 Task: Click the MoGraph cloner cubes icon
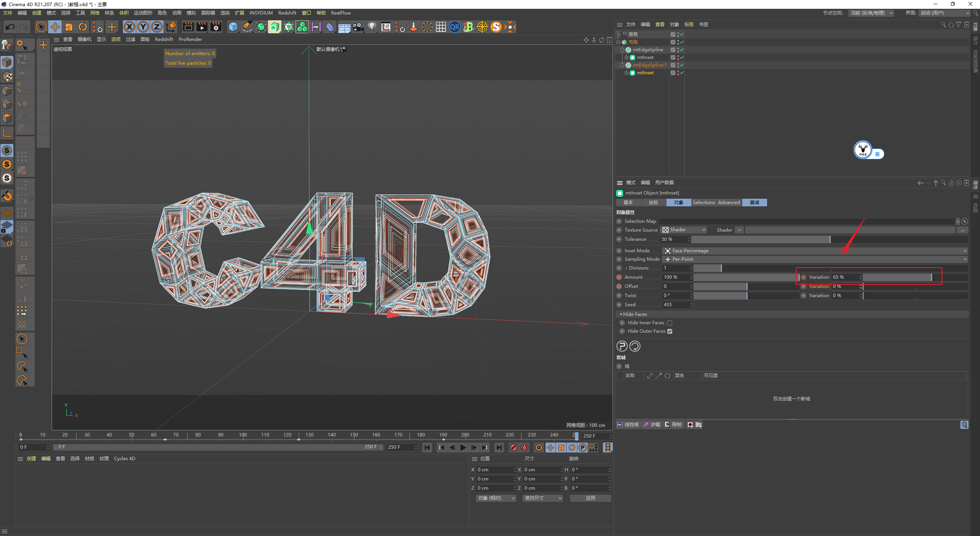[x=302, y=27]
